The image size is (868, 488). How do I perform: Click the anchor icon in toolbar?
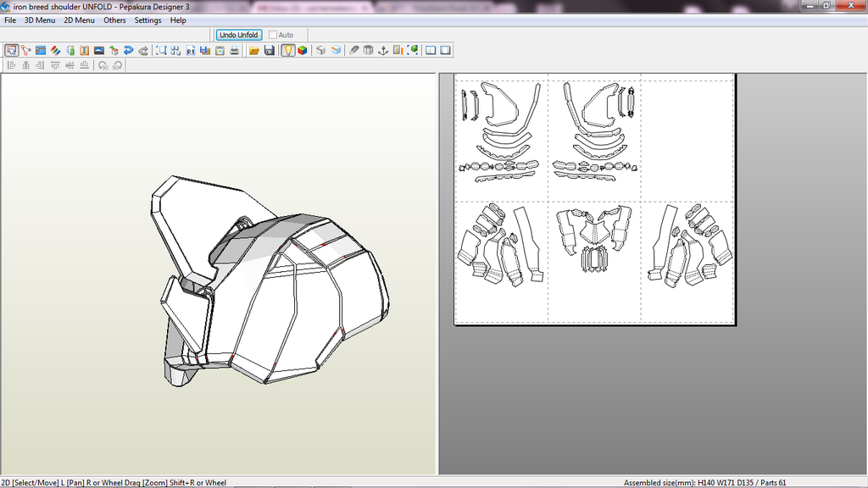(382, 51)
